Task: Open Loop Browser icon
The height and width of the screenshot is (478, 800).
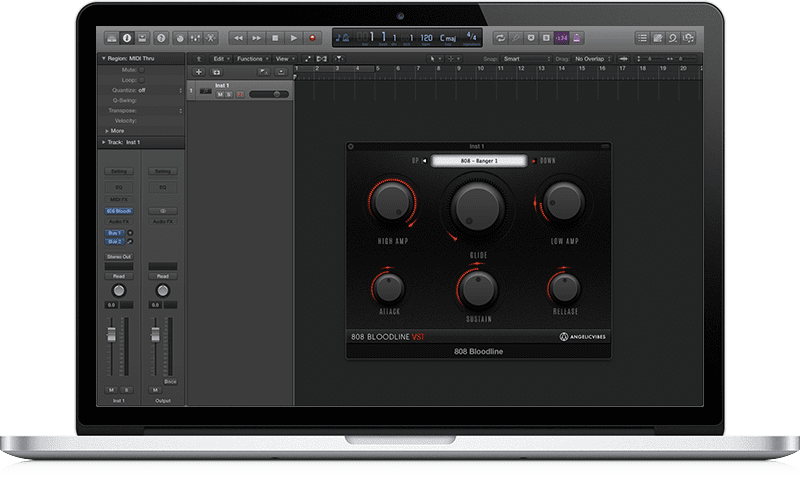Action: 673,38
